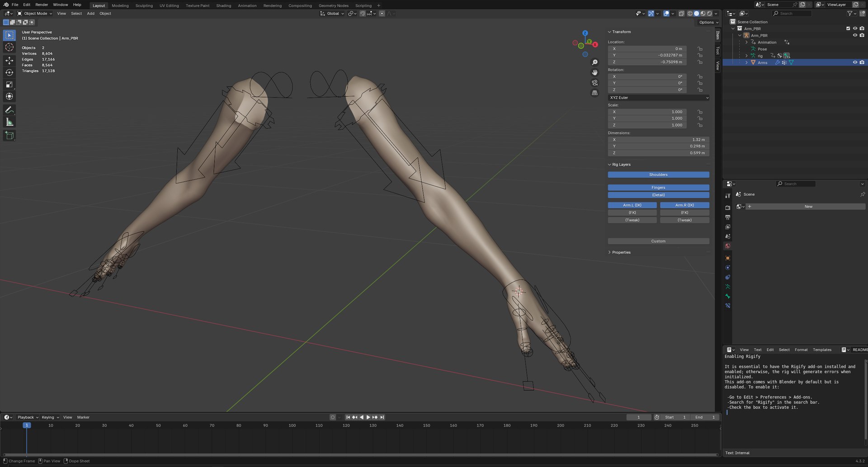Click frame 100 on the timeline ruler
Viewport: 868px width, 467px height.
click(x=292, y=425)
